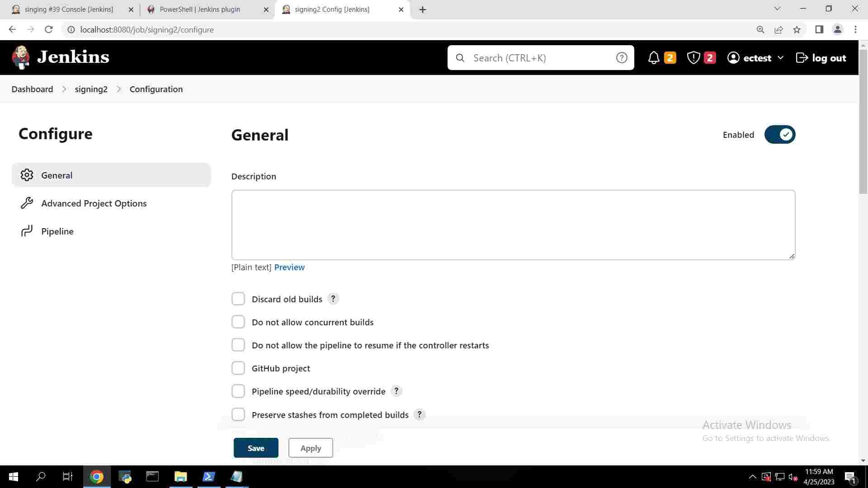Check the Discard old builds checkbox

238,298
